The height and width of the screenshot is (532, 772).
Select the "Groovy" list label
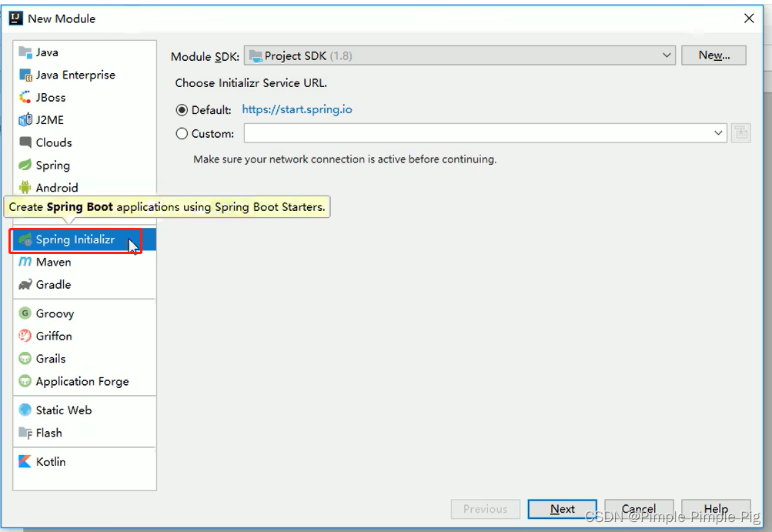[55, 314]
